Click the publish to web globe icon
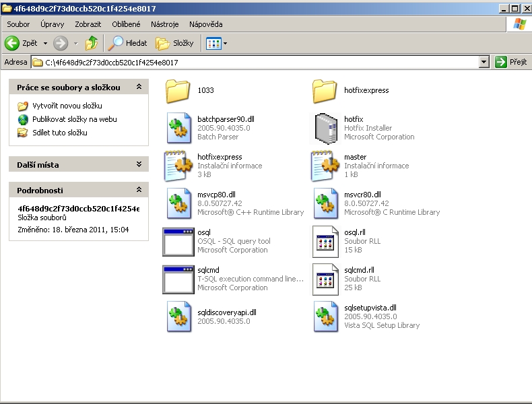532x404 pixels. click(x=23, y=119)
